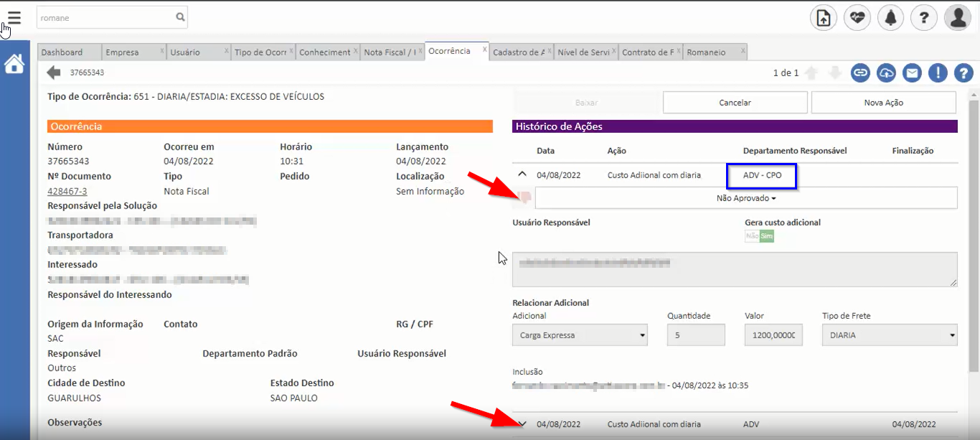Go back using the left arrow
The height and width of the screenshot is (440, 980).
click(54, 72)
